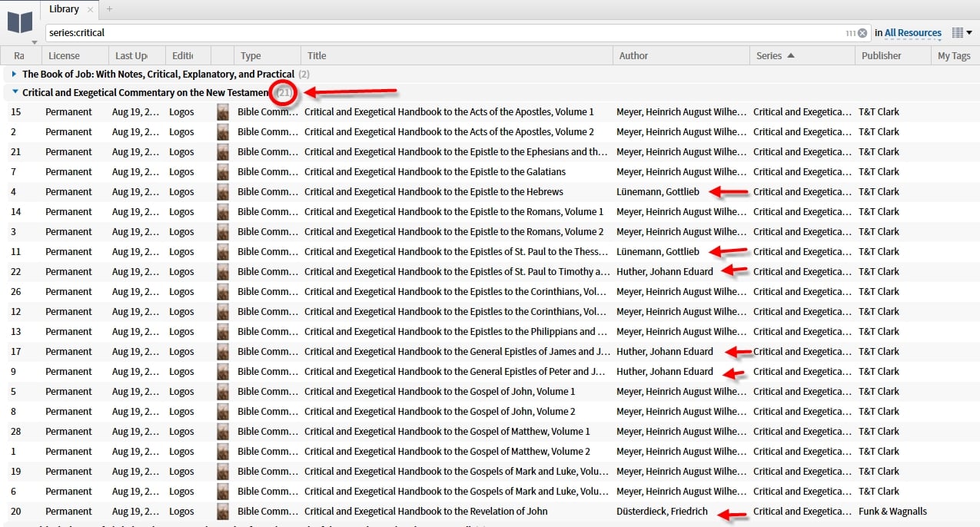Sort by the Publisher column header
This screenshot has width=980, height=527.
point(892,55)
